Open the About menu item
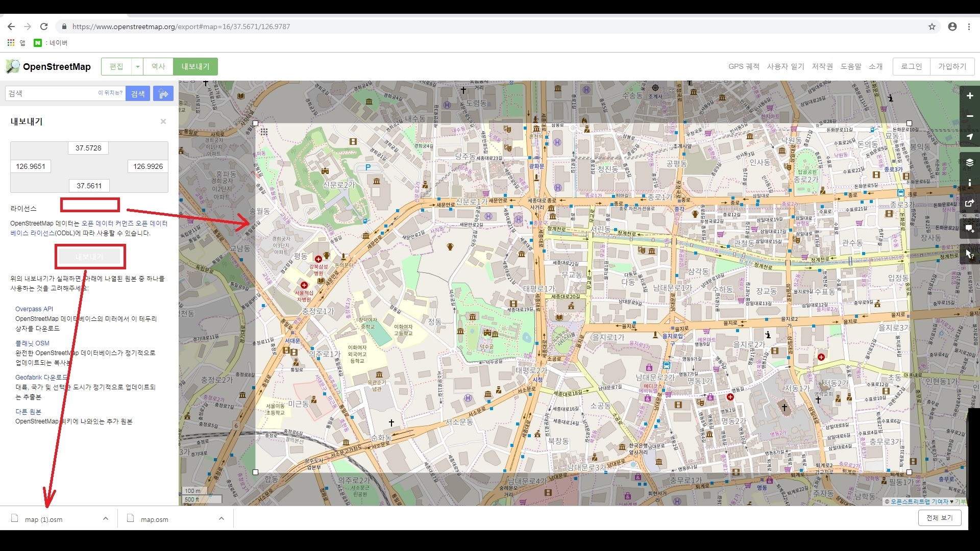Screen dimensions: 980x551 pos(876,67)
